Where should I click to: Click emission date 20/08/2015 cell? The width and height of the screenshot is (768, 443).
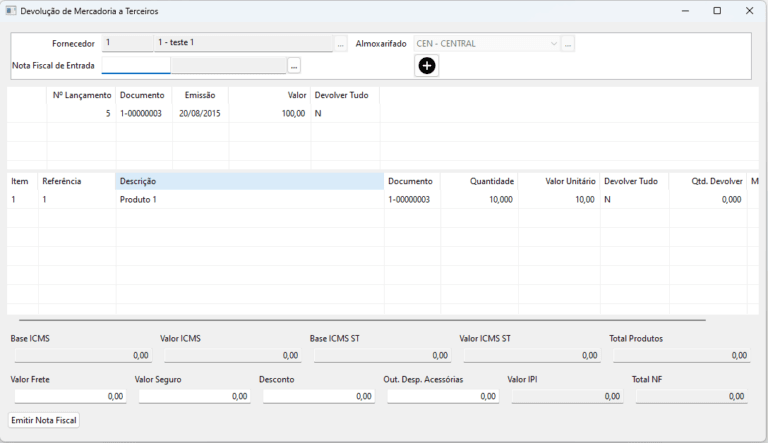tap(200, 113)
